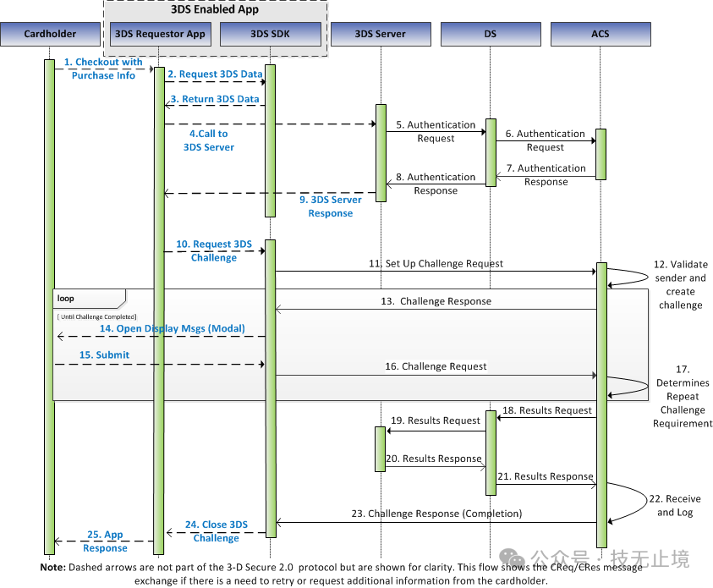This screenshot has height=588, width=713.
Task: Select the "24. Close 3DS Challenge" label
Action: (217, 531)
